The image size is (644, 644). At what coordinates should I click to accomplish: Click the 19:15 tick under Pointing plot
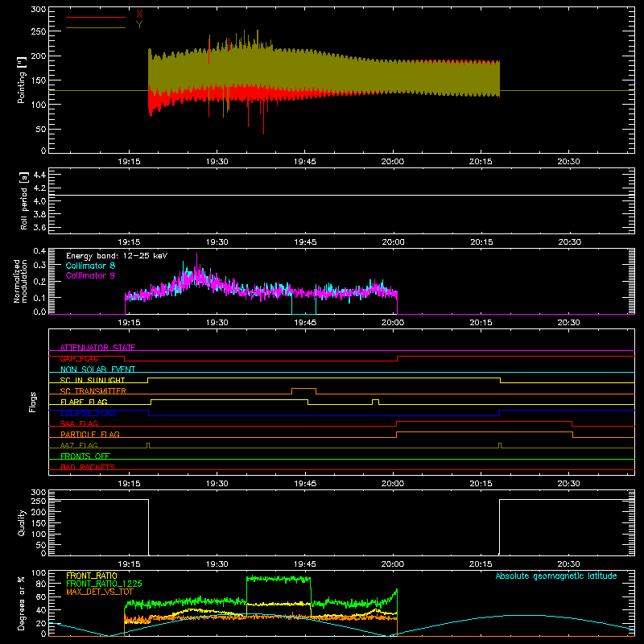point(129,162)
